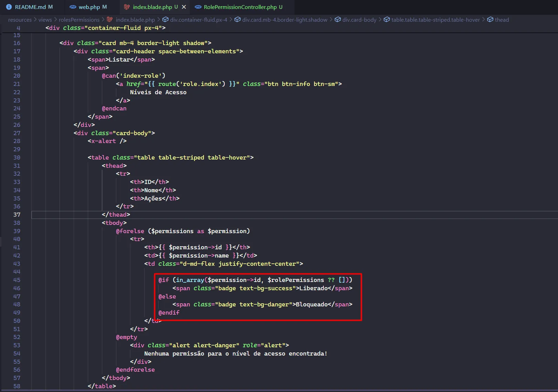Switch to the README.md tab
This screenshot has width=558, height=392.
tap(30, 7)
